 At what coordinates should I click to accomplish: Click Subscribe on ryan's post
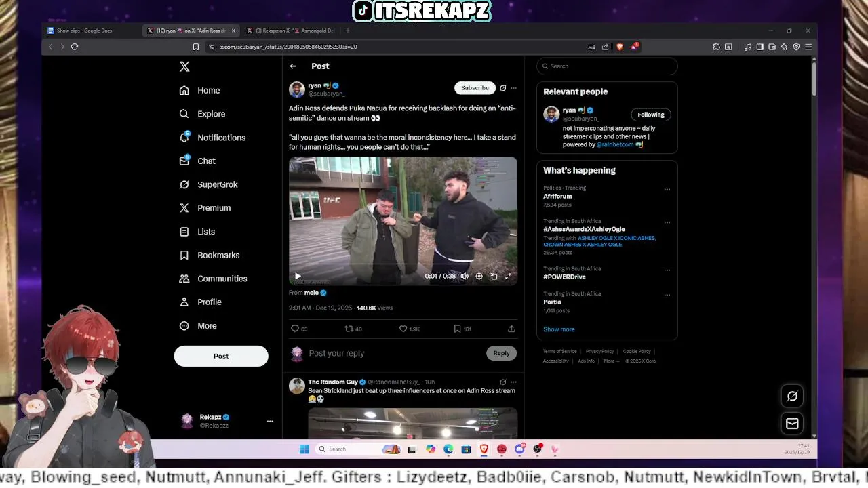coord(475,88)
